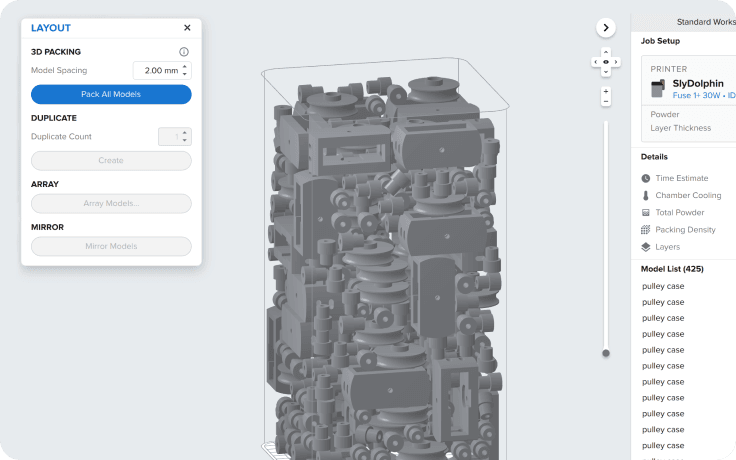
Task: Increase Duplicate Count with up arrow
Action: 185,133
